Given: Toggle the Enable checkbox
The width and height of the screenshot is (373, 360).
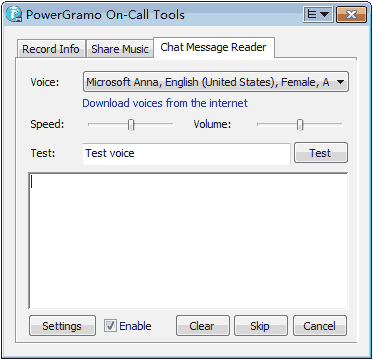Looking at the screenshot, I should point(110,326).
